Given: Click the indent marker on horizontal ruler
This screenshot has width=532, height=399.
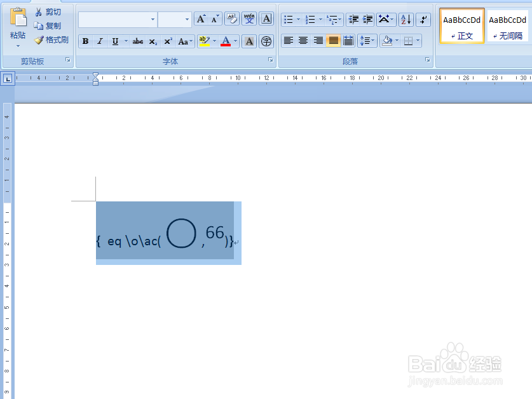Looking at the screenshot, I should [x=96, y=79].
